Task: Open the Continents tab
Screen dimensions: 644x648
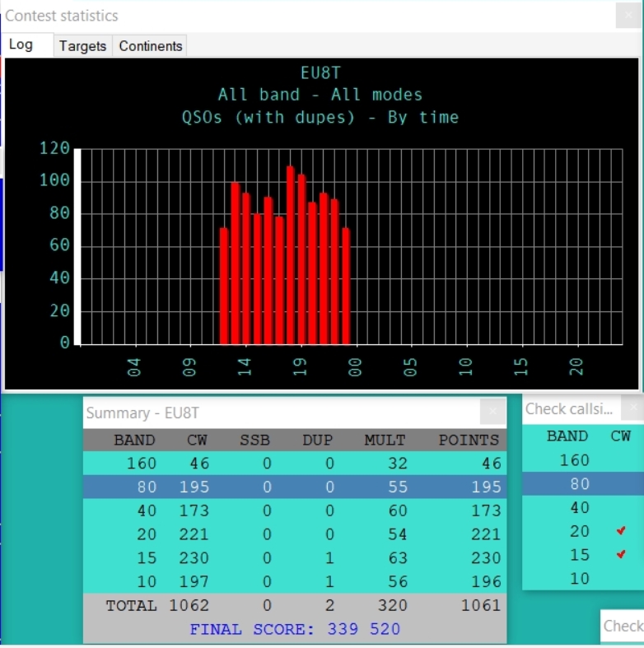Action: click(x=150, y=46)
